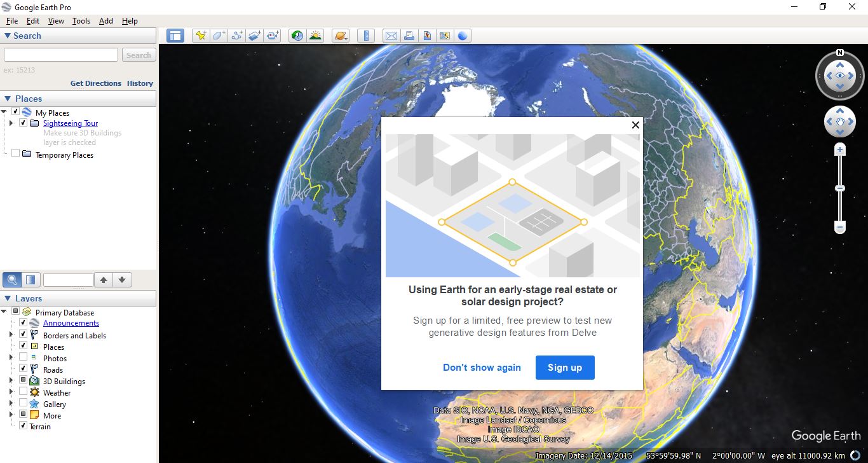Expand the Gallery layer
The height and width of the screenshot is (463, 868).
pos(11,404)
